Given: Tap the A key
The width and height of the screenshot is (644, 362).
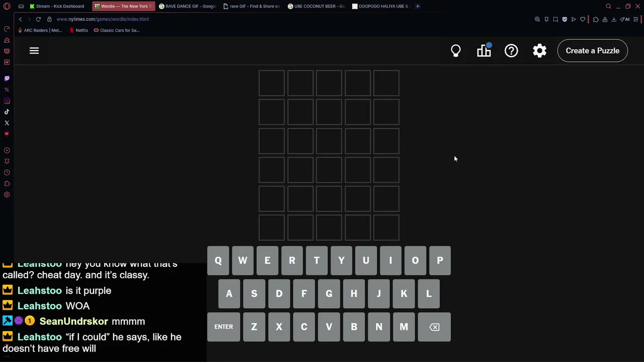Looking at the screenshot, I should [x=229, y=294].
